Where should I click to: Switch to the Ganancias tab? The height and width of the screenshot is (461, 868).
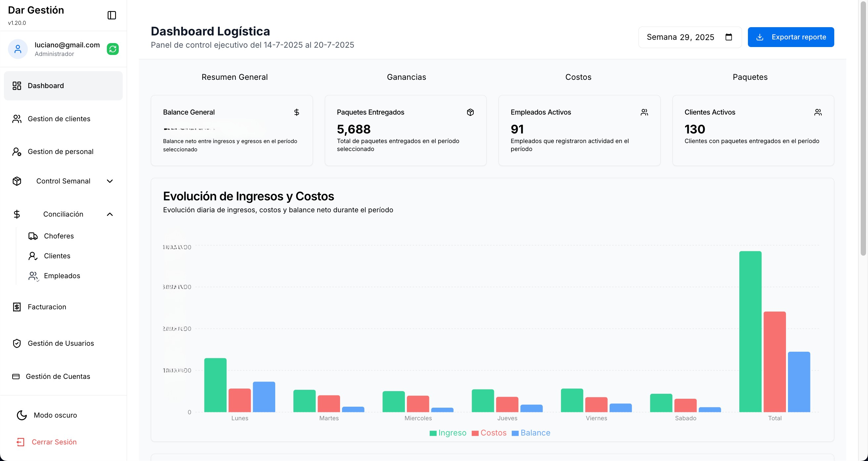coord(406,77)
